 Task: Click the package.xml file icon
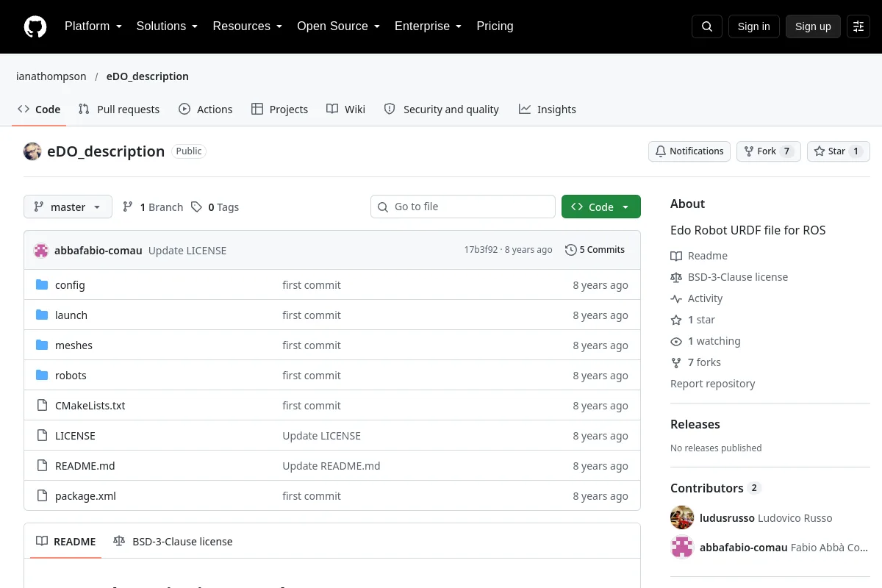click(x=42, y=496)
